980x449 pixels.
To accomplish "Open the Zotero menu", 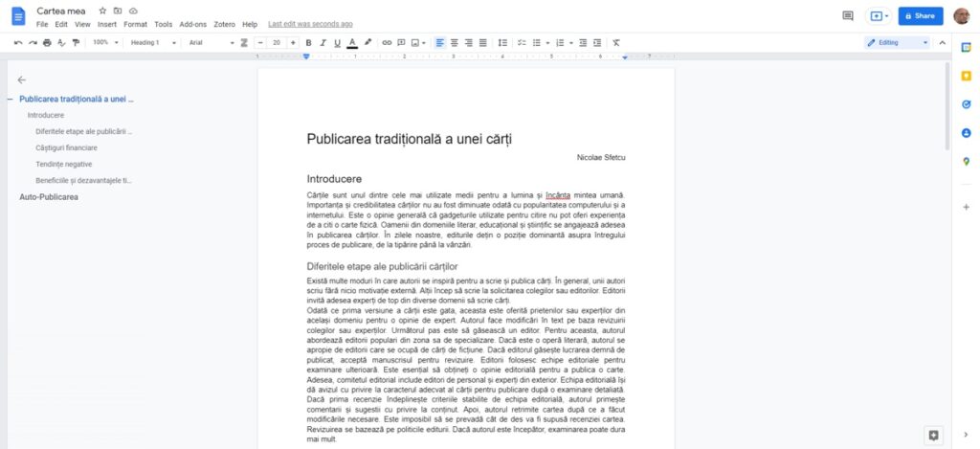I will click(x=224, y=24).
